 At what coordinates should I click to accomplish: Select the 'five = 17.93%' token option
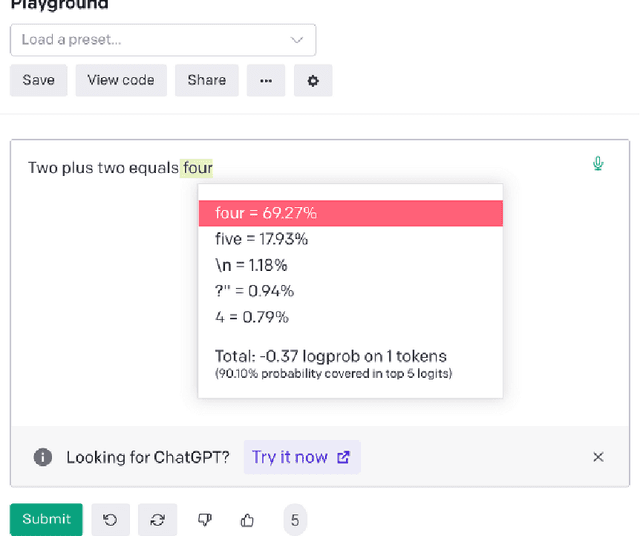pyautogui.click(x=262, y=239)
